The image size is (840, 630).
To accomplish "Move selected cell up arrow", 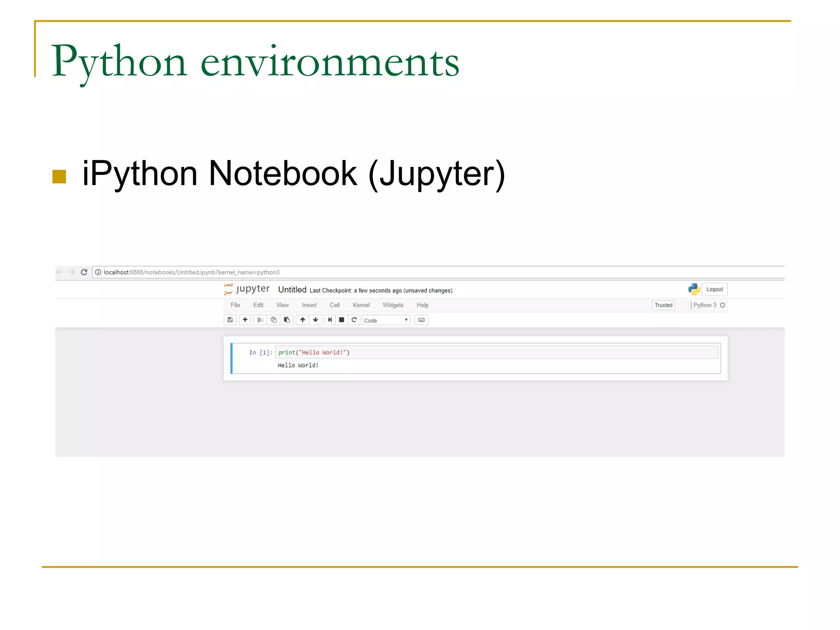I will pyautogui.click(x=302, y=320).
